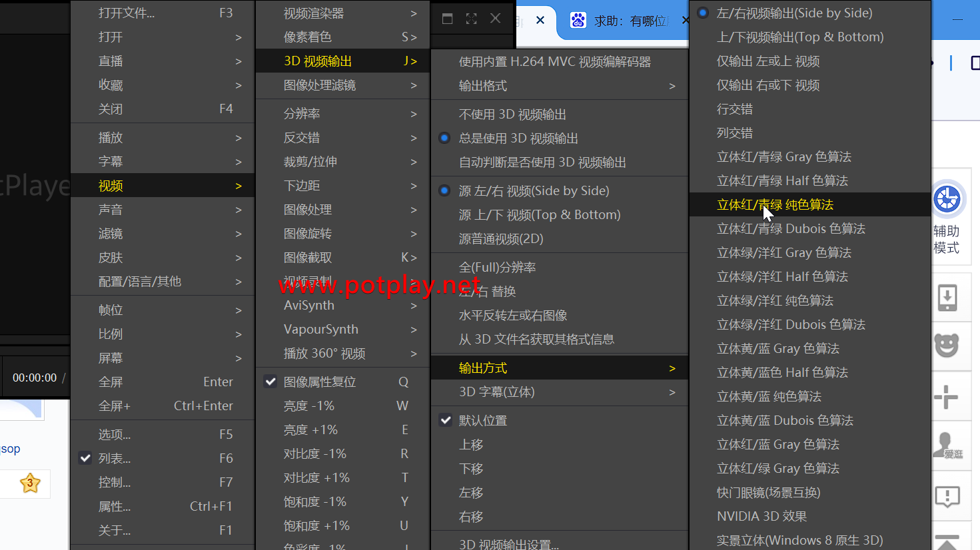Expand the 3D 字幕(立体) submenu
This screenshot has height=550, width=980.
pos(560,392)
